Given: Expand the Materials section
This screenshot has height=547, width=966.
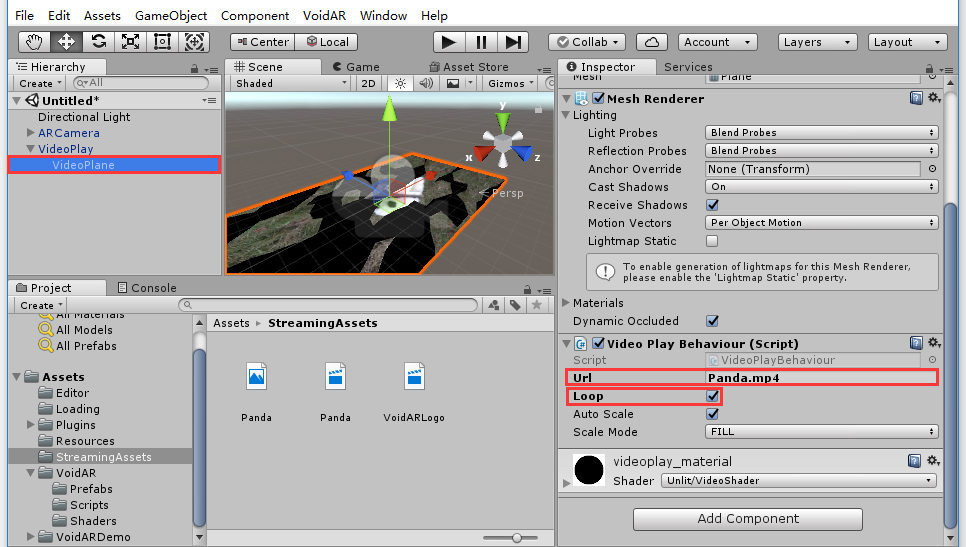Looking at the screenshot, I should pyautogui.click(x=567, y=303).
